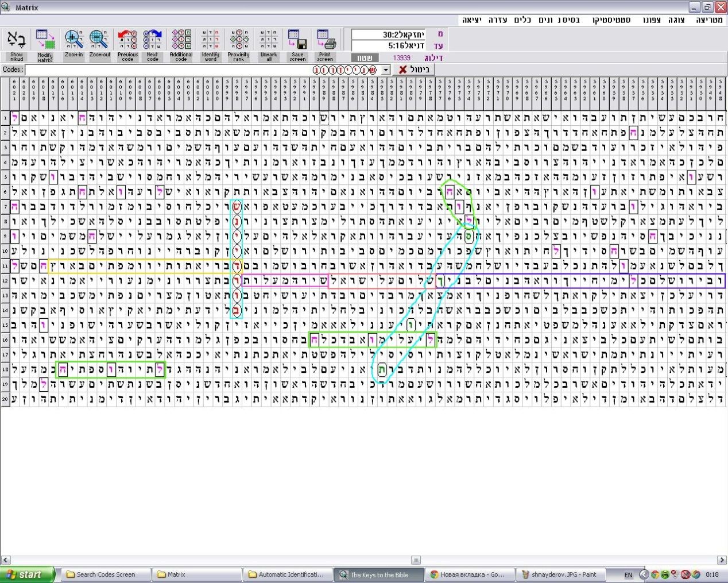Open the Proximity rank tool
The width and height of the screenshot is (728, 583).
tap(238, 40)
